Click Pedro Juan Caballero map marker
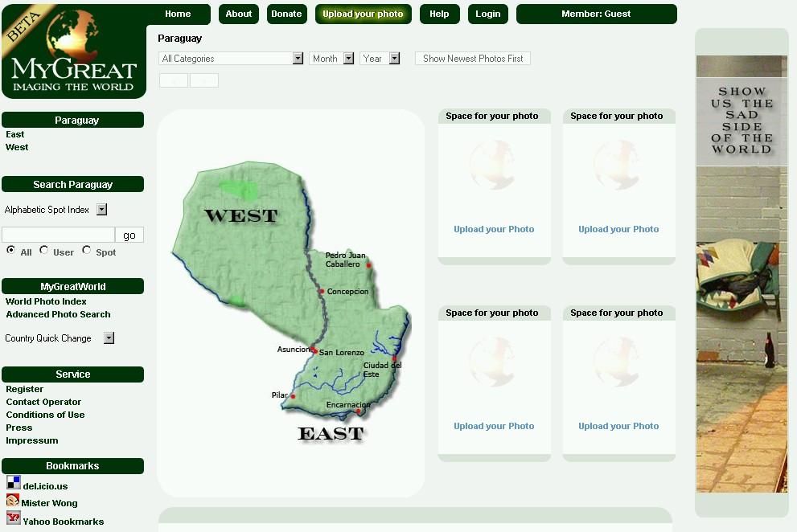 (368, 265)
